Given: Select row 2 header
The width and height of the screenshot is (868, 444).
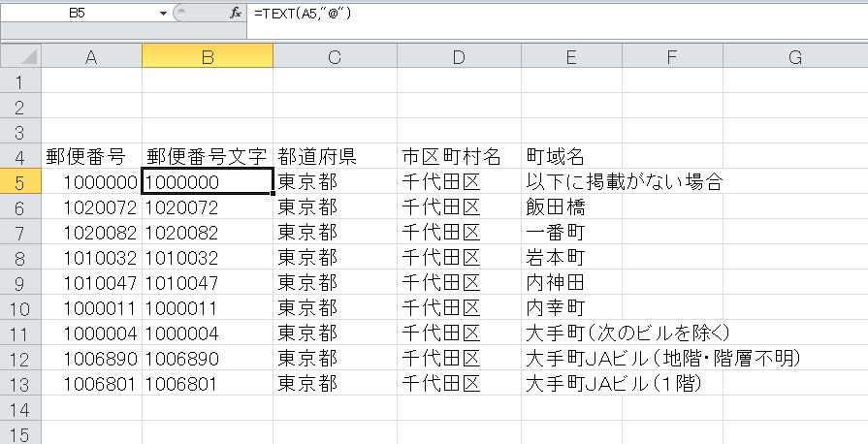Looking at the screenshot, I should (x=20, y=107).
